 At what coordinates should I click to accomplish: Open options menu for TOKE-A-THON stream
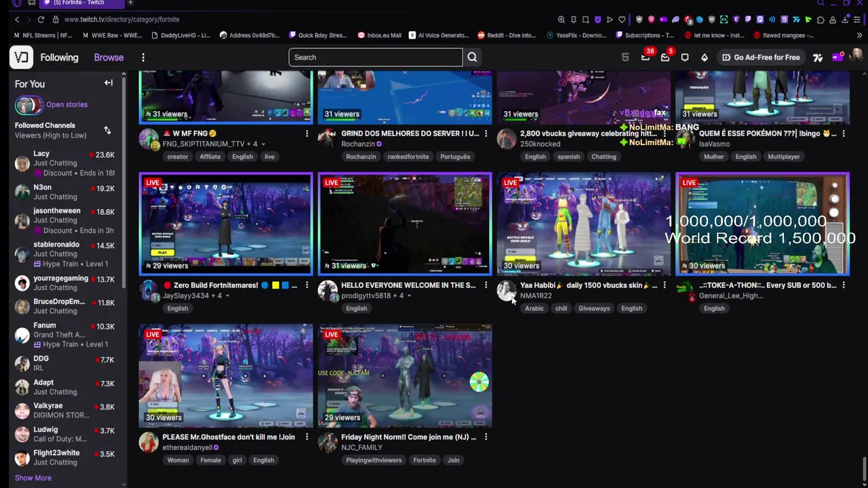[x=844, y=286]
